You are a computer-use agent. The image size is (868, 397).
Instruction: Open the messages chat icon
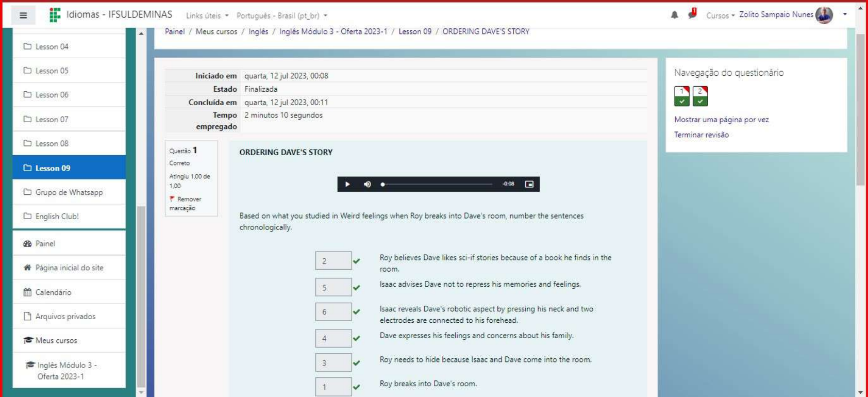point(692,14)
